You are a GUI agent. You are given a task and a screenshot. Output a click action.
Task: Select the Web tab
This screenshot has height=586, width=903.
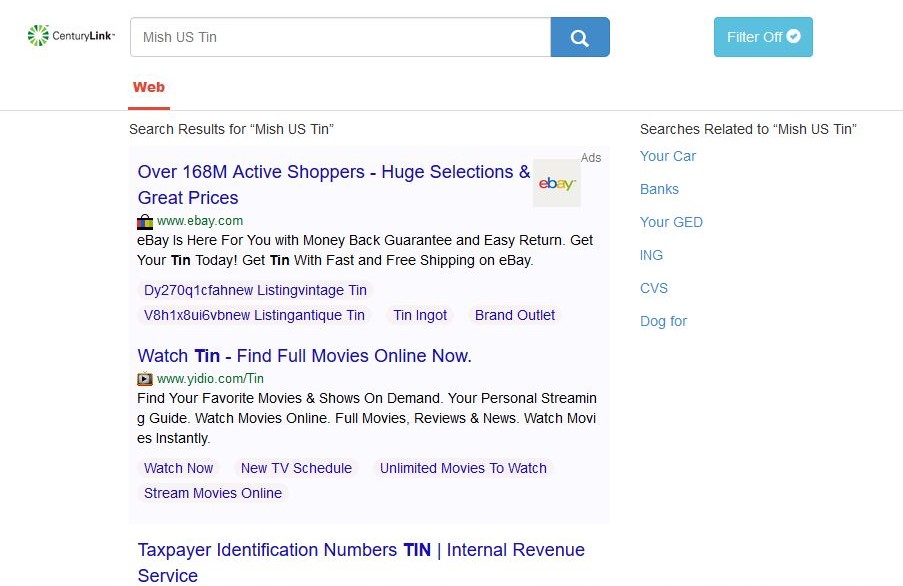[x=149, y=88]
